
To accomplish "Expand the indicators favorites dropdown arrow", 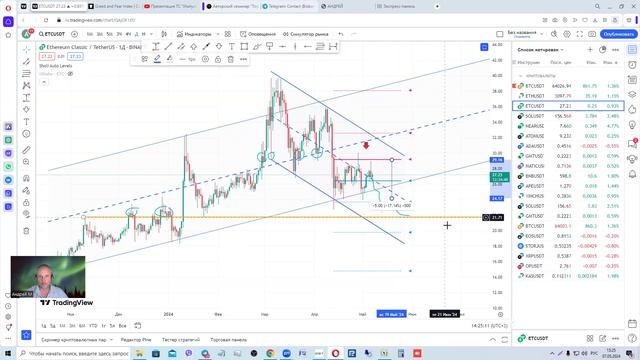I will 218,34.
